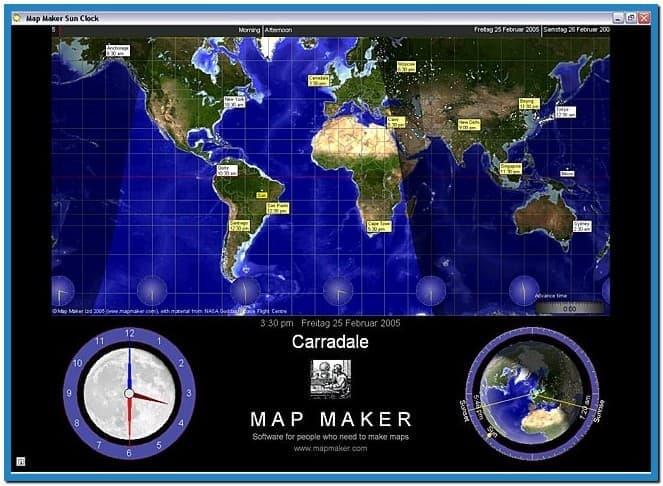Viewport: 663px width, 486px height.
Task: Click the MAP MAKER title text
Action: (x=331, y=419)
